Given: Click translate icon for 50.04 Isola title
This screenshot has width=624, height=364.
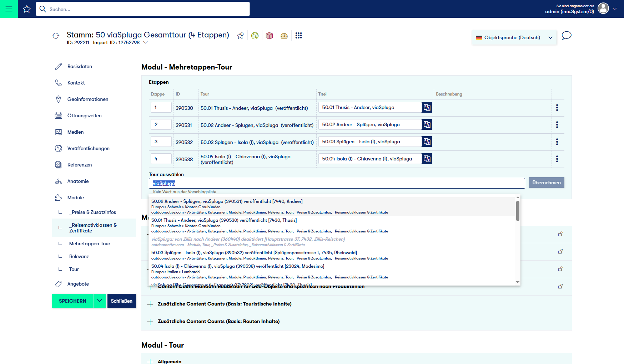Looking at the screenshot, I should (427, 159).
